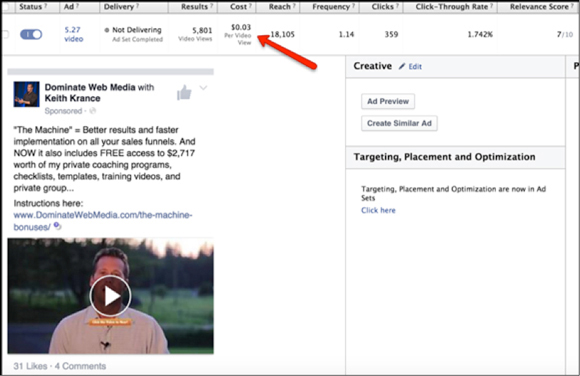Image resolution: width=580 pixels, height=376 pixels.
Task: Click the Targeting, Placement and Optimization heading
Action: click(x=444, y=157)
